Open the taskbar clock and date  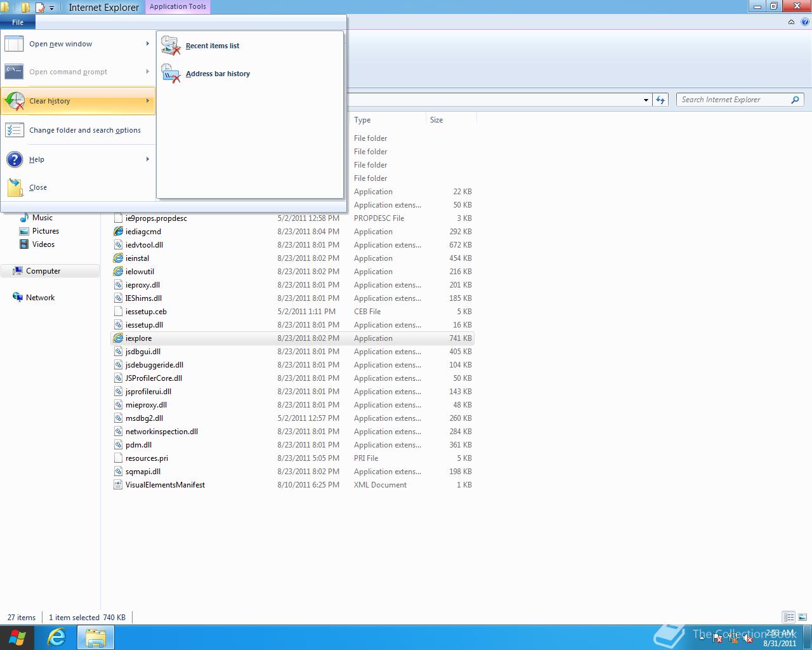click(780, 638)
